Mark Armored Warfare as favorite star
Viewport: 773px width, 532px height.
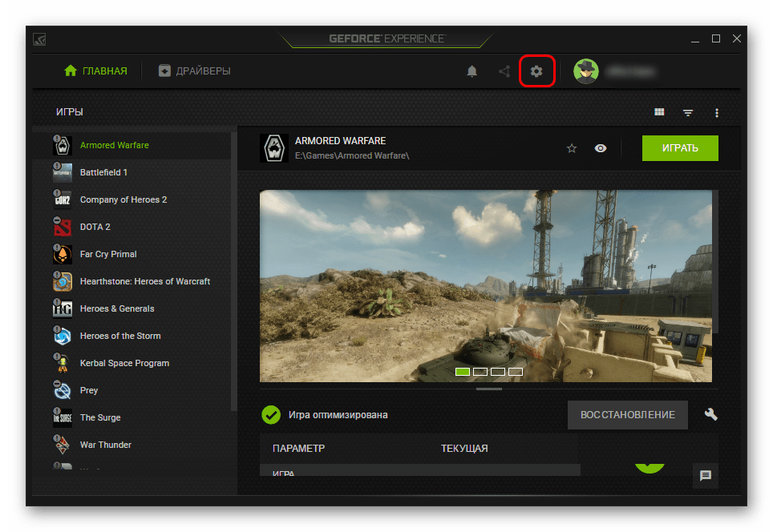pos(572,148)
